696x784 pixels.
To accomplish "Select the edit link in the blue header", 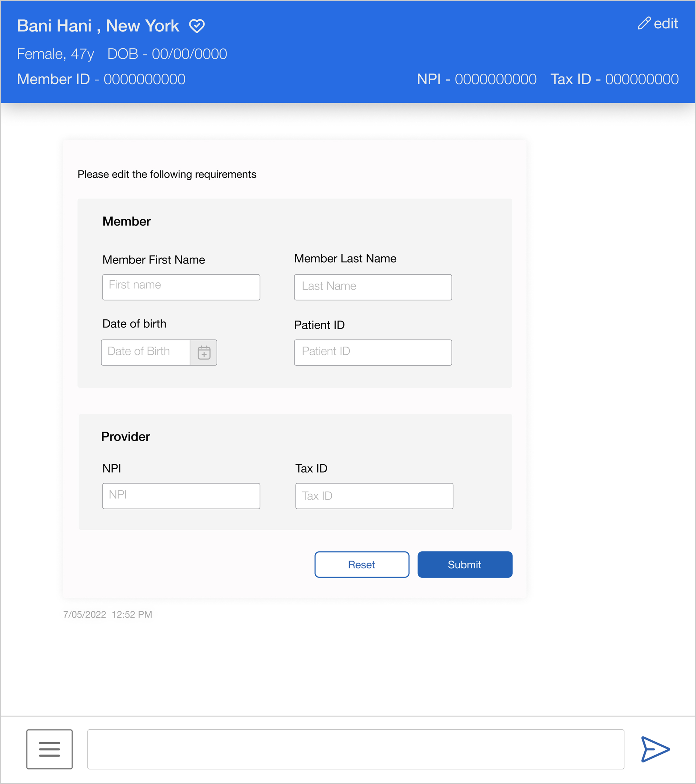I will (x=666, y=24).
